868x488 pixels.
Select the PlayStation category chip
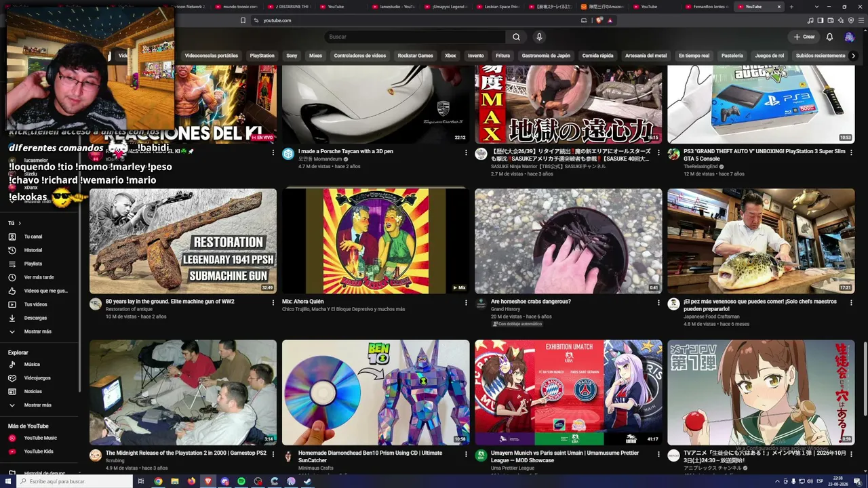click(x=262, y=56)
